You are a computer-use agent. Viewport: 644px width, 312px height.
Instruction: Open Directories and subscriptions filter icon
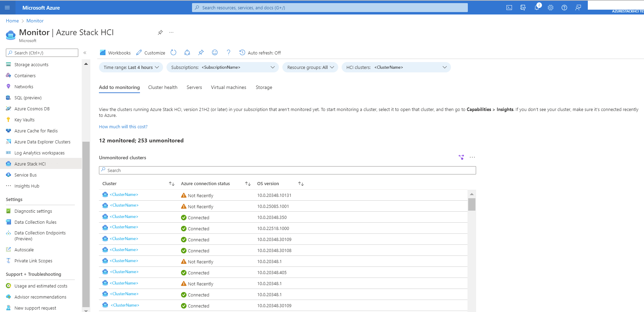point(523,8)
